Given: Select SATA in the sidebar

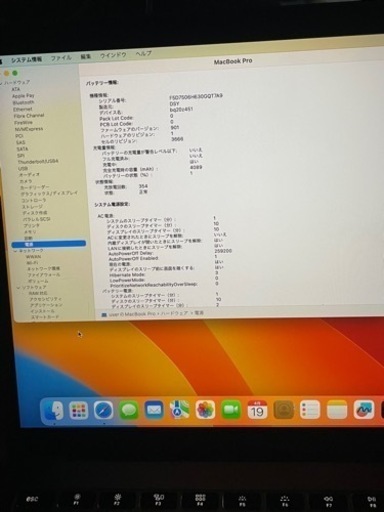Looking at the screenshot, I should (x=22, y=149).
